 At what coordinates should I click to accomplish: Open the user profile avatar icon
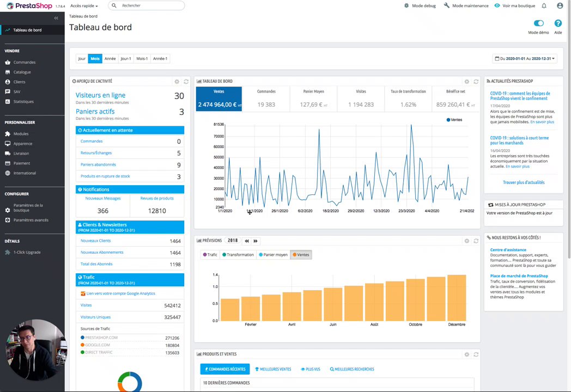[560, 6]
